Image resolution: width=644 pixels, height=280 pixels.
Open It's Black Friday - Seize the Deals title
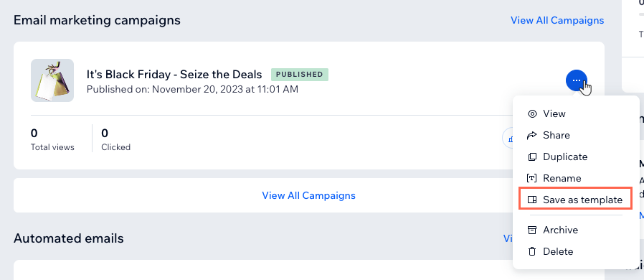(174, 75)
